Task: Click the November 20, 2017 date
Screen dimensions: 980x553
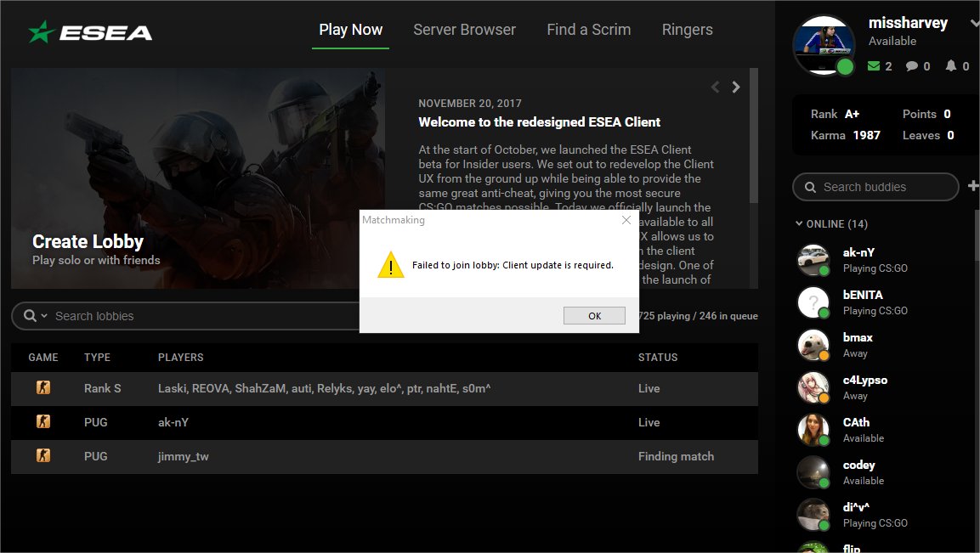Action: (470, 103)
